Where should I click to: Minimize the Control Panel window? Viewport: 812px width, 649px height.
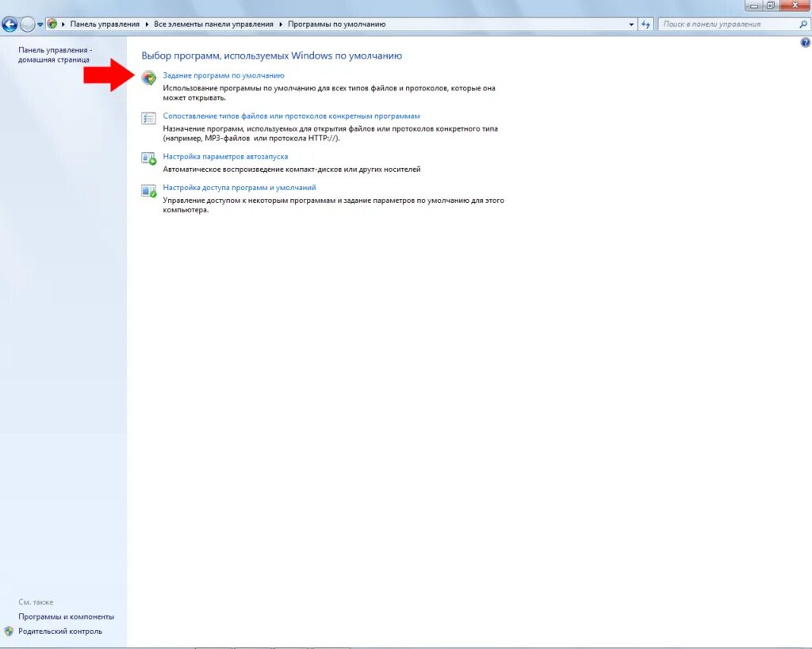pyautogui.click(x=753, y=6)
